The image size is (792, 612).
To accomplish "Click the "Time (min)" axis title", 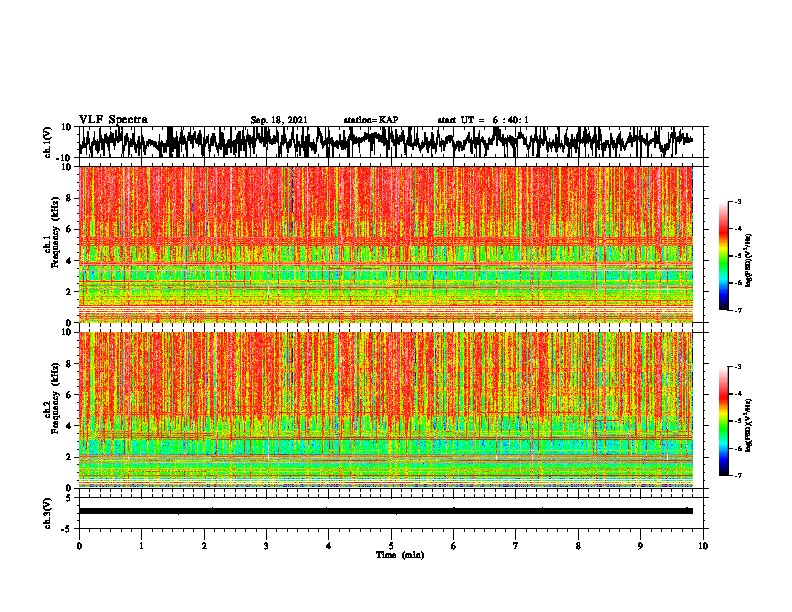I will [x=400, y=555].
